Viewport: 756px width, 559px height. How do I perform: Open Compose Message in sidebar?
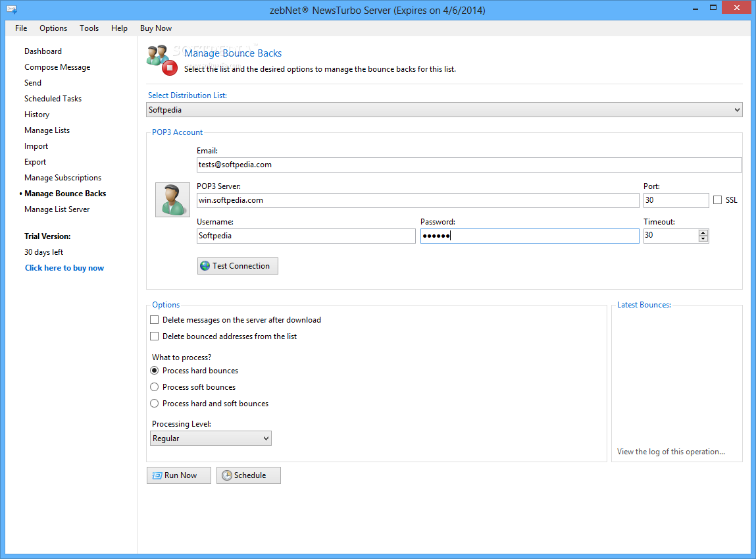(57, 67)
